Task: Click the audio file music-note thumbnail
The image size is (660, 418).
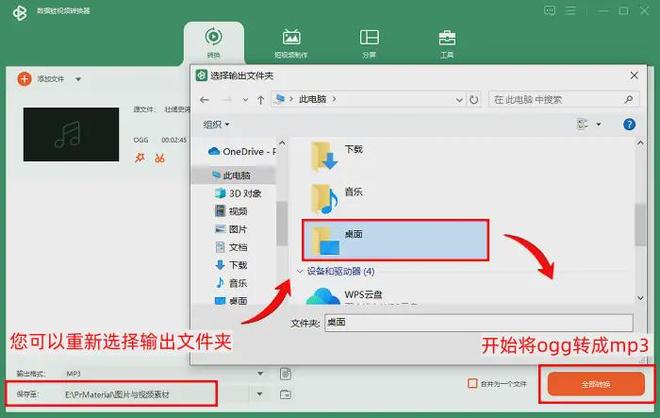Action: pyautogui.click(x=71, y=134)
